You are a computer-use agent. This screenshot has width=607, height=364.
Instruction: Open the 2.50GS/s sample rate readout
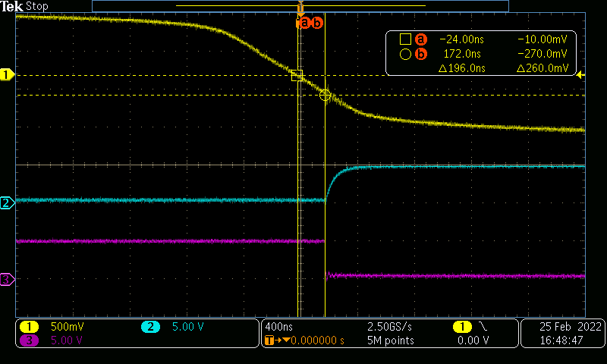pos(391,326)
